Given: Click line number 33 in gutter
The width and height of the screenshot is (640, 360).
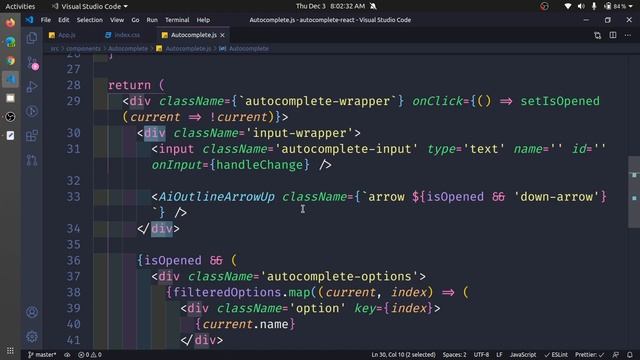Looking at the screenshot, I should pos(73,197).
